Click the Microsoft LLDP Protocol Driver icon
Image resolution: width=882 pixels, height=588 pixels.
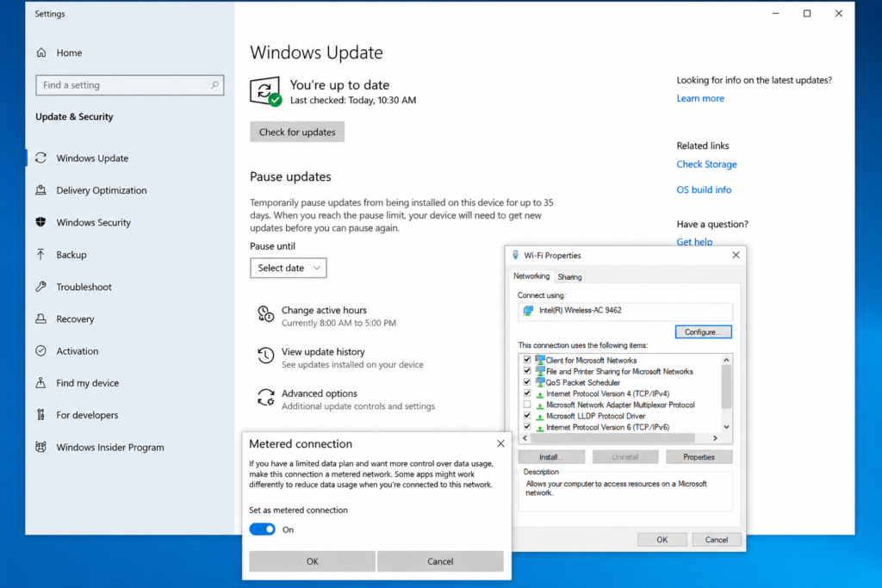(x=539, y=417)
